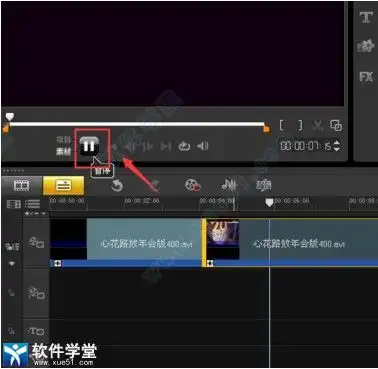
Task: Open the Title (T) library panel
Action: (366, 17)
